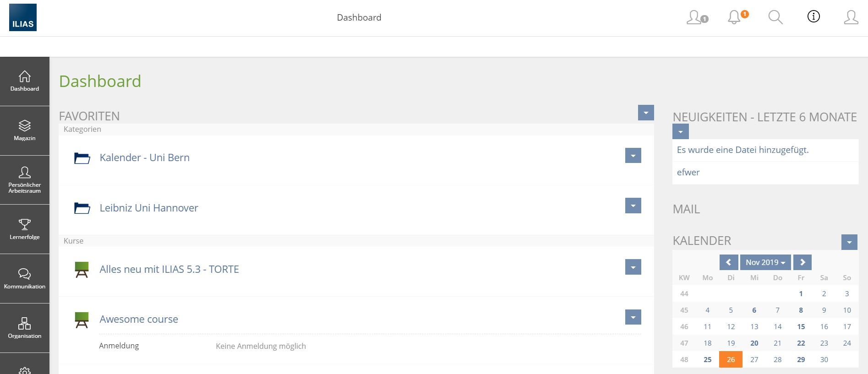The image size is (868, 374).
Task: Open Persönlicher Arbeitsraum in the sidebar
Action: 25,179
